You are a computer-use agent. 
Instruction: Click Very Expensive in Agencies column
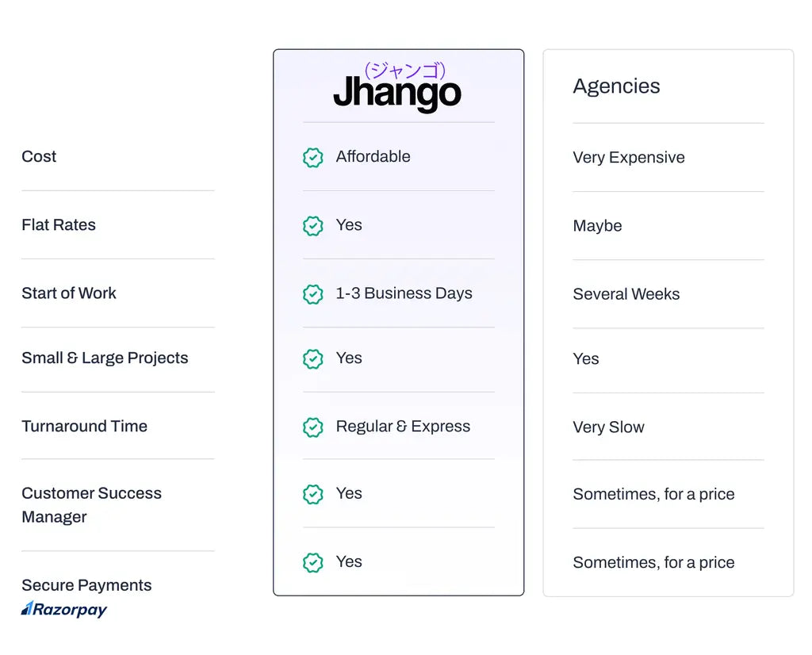[629, 158]
